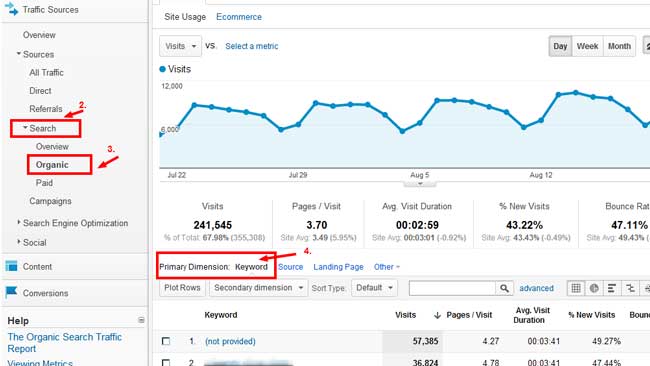This screenshot has width=650, height=366.
Task: Open the Secondary dimension dropdown
Action: click(x=258, y=288)
